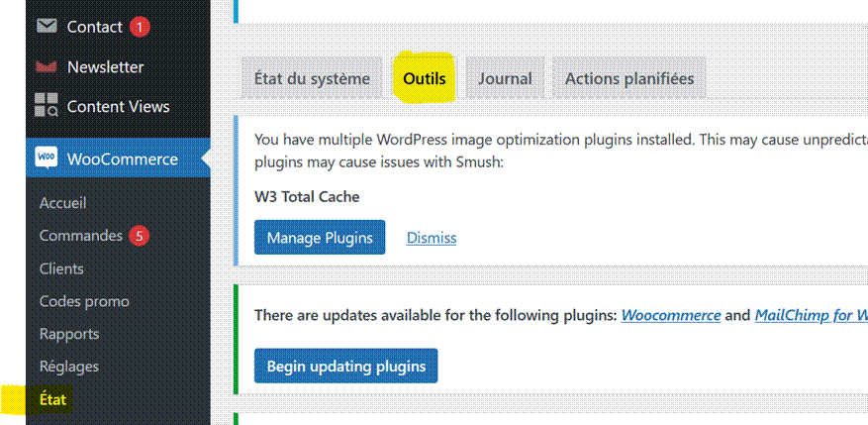Switch to the Outils tab
This screenshot has height=425, width=868.
[424, 78]
